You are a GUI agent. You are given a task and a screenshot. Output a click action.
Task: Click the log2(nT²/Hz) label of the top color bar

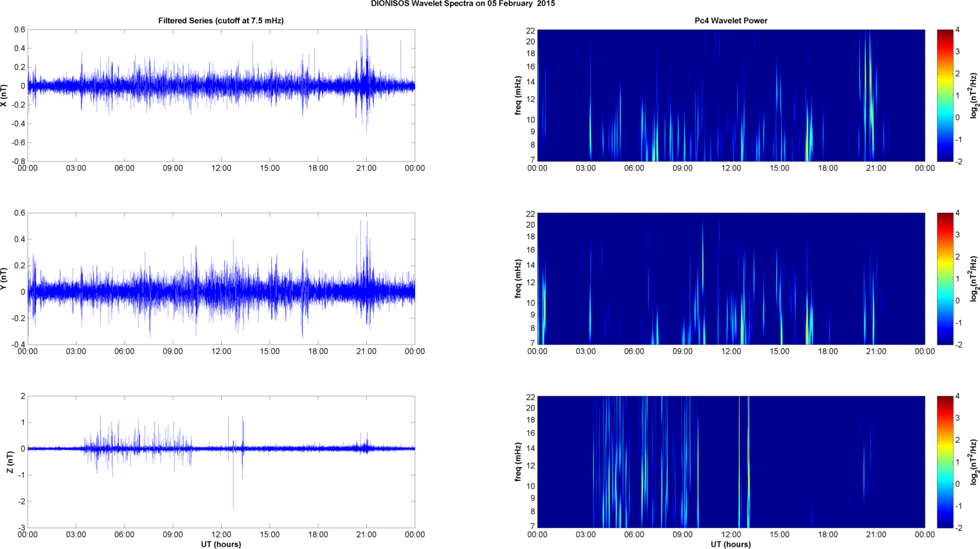974,95
